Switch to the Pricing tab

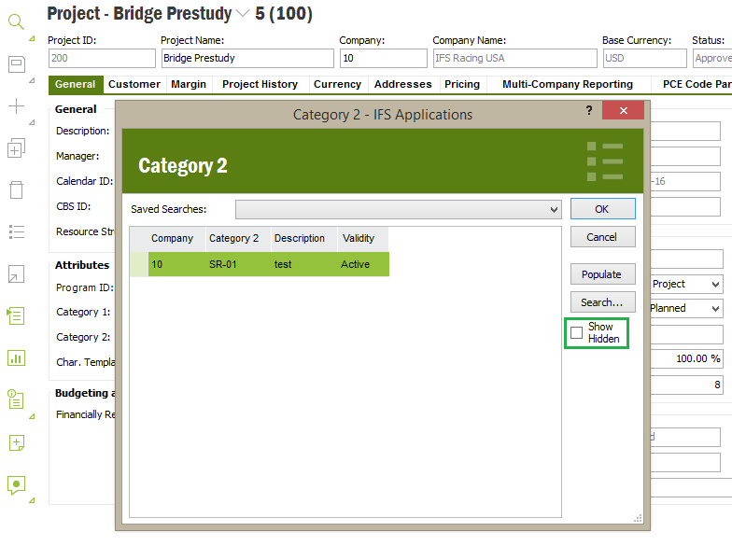[462, 84]
